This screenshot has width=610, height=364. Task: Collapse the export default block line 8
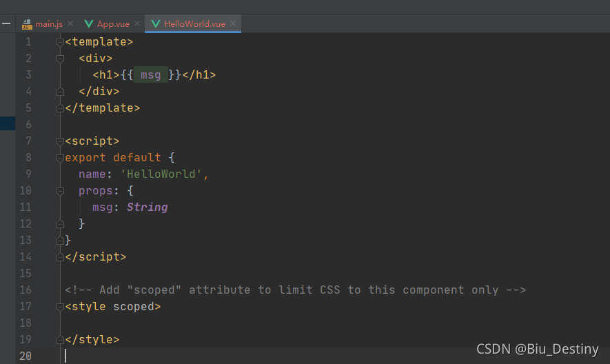click(60, 158)
